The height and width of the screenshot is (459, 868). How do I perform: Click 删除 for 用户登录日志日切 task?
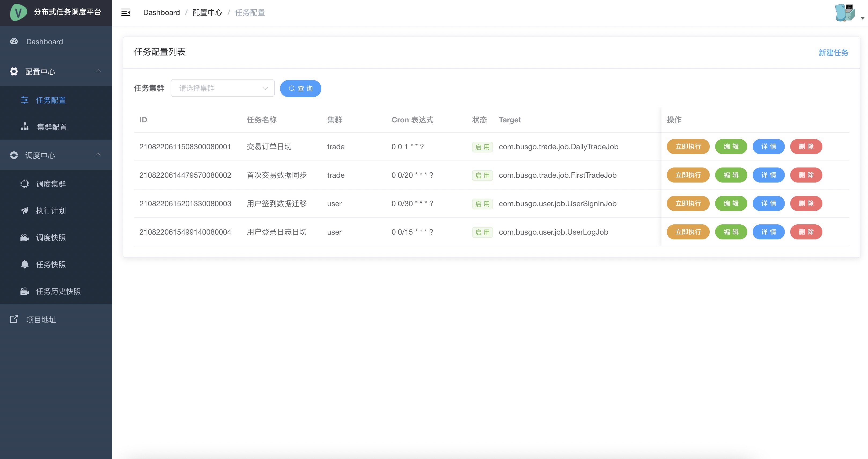[806, 232]
